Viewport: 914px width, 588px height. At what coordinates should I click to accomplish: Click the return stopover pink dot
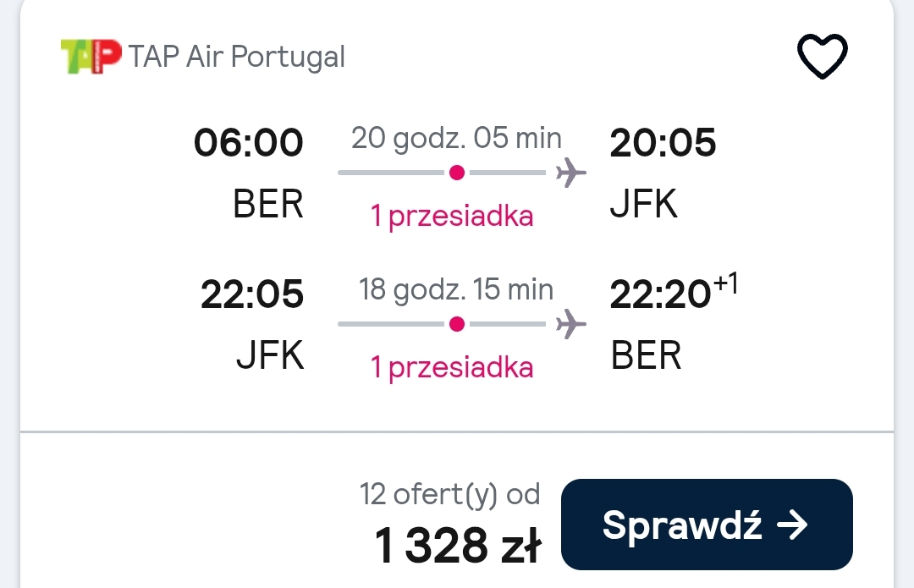457,324
